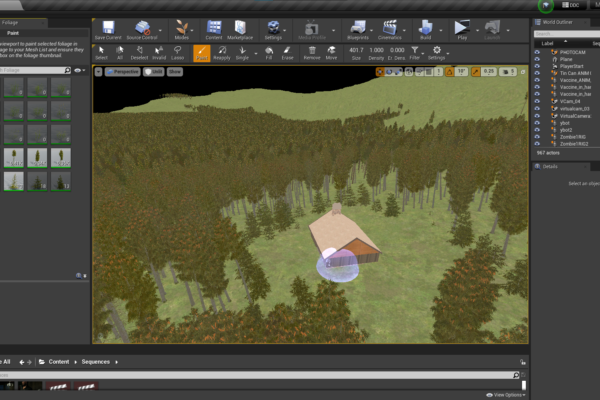The width and height of the screenshot is (600, 400).
Task: Expand the Blueprints dropdown arrow
Action: pyautogui.click(x=372, y=30)
